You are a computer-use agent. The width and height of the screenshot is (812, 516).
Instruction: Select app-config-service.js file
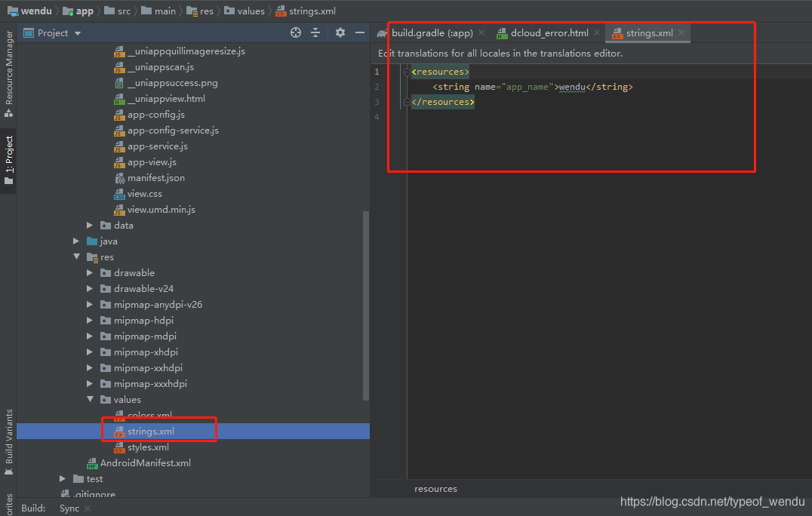click(x=166, y=131)
